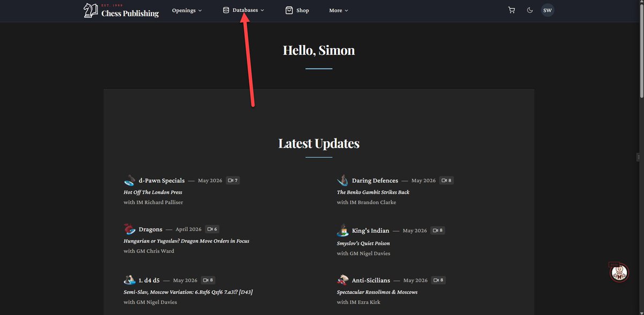
Task: Open the Chess Publishing logo home link
Action: tap(121, 10)
